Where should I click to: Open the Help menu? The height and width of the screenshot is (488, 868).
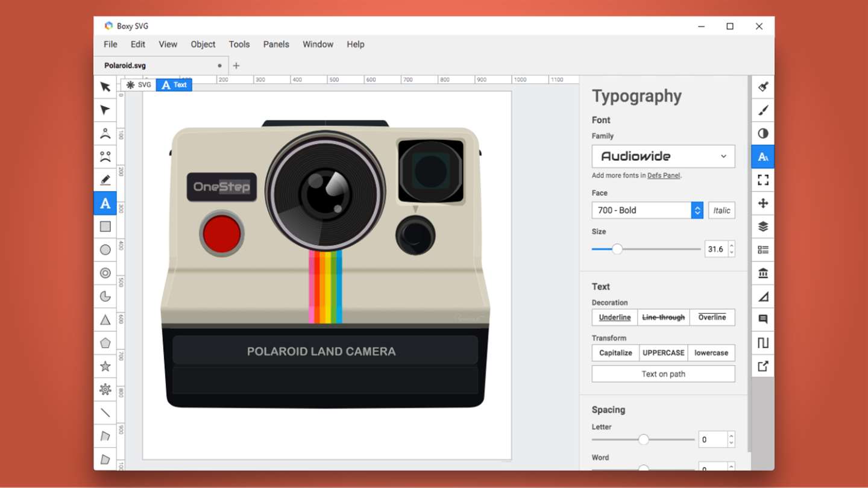(x=356, y=44)
